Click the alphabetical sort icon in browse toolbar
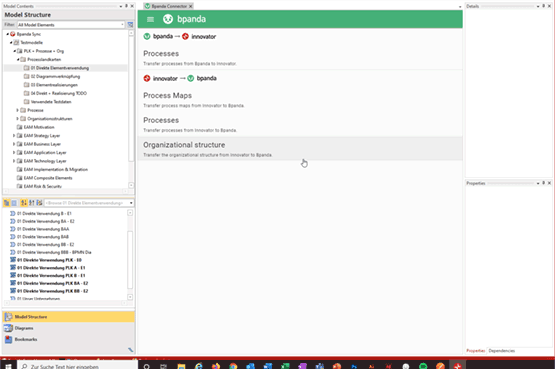 [24, 203]
